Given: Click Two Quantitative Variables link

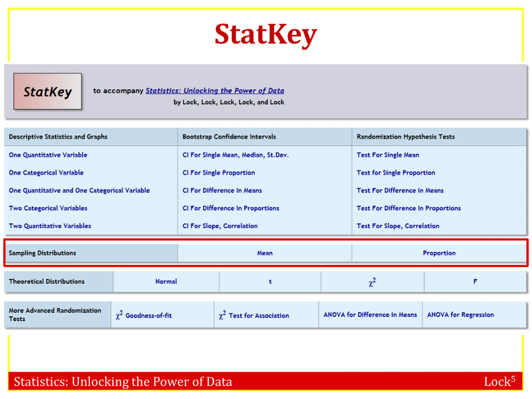Looking at the screenshot, I should [50, 226].
